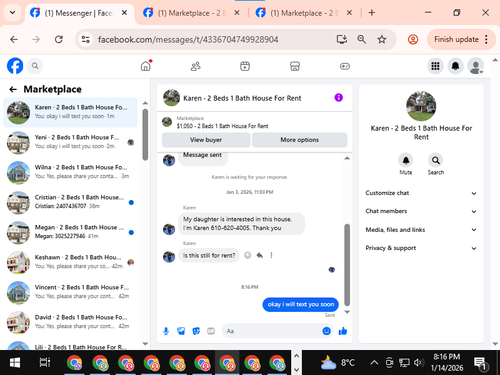The image size is (500, 375).
Task: Open Cristian's unread conversation
Action: [70, 202]
